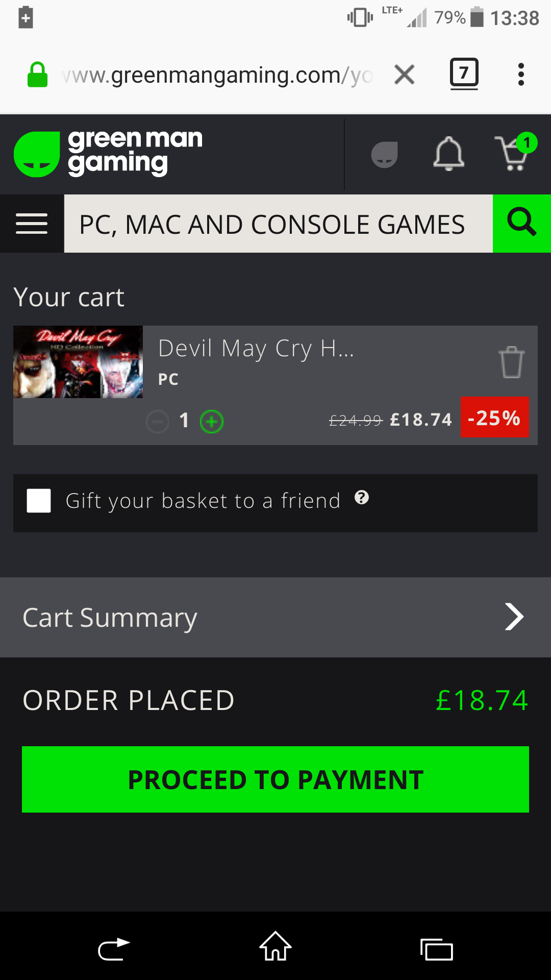Expand the Cart Summary section
551x980 pixels.
275,617
